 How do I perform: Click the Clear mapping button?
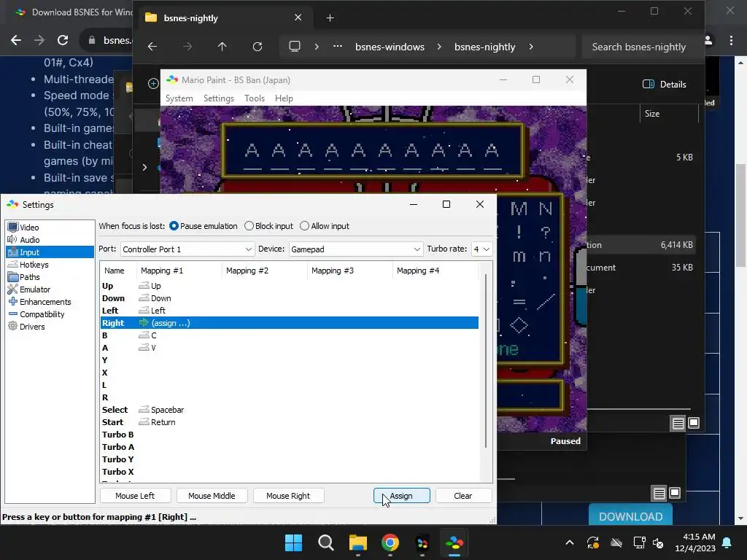463,496
